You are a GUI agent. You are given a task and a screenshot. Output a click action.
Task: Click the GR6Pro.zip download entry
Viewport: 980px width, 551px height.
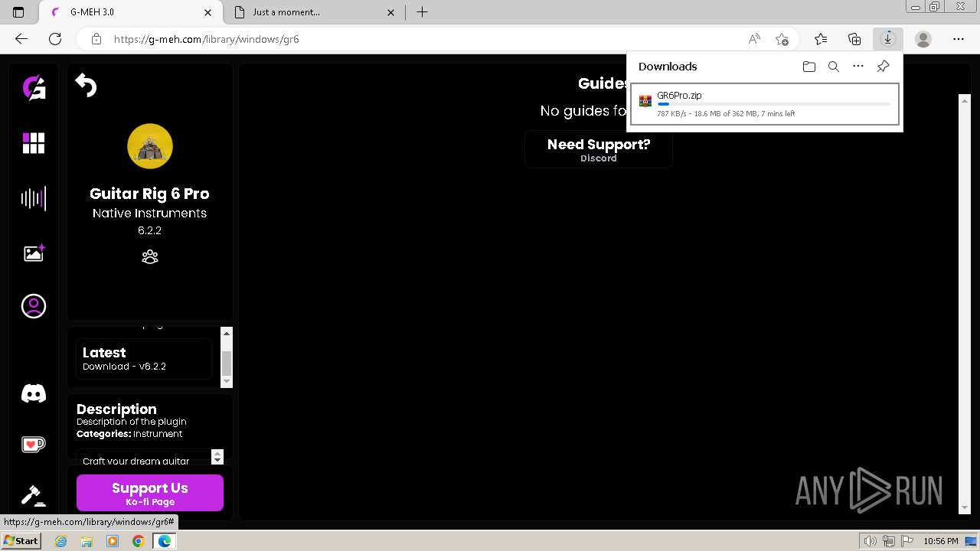point(765,104)
